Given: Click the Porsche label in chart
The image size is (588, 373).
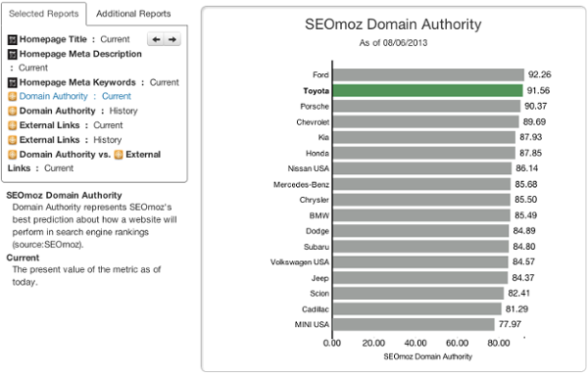Looking at the screenshot, I should 315,107.
